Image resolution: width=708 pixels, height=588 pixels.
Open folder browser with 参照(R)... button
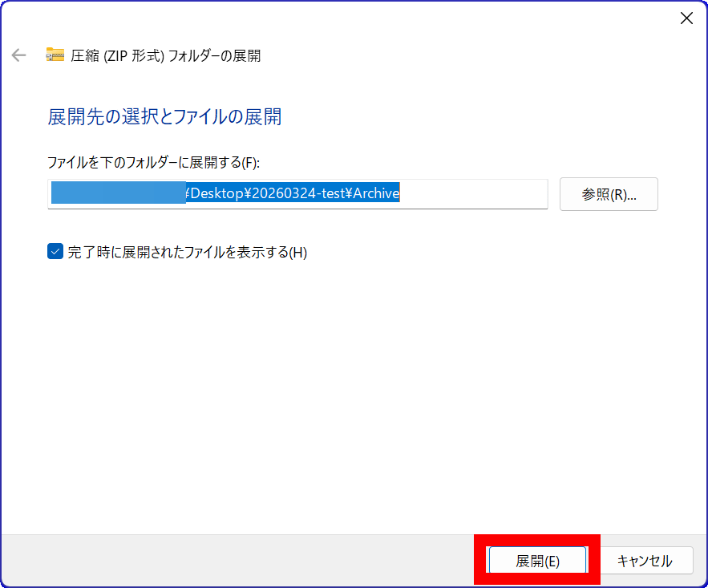point(609,194)
